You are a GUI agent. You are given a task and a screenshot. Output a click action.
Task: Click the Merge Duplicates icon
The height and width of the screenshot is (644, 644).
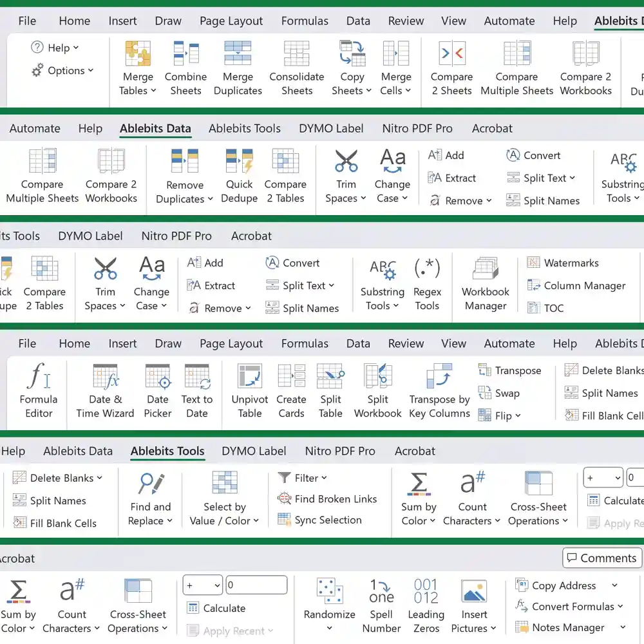tap(238, 54)
